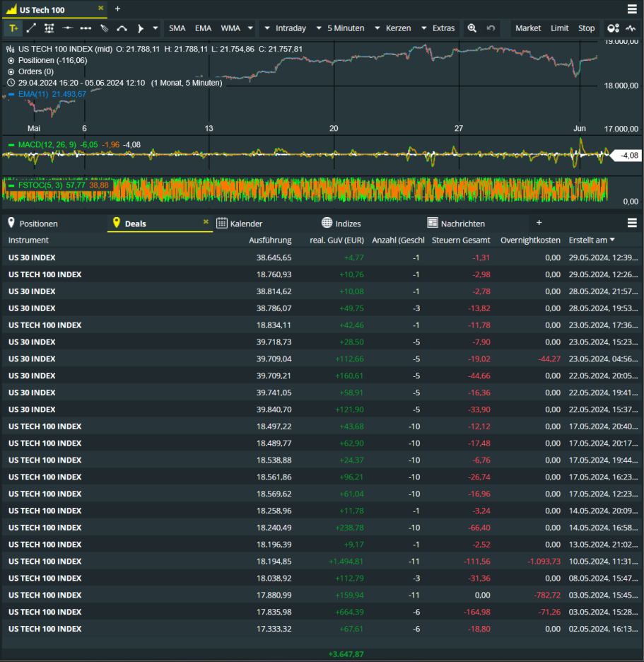Select the trend line drawing tool

pos(31,28)
